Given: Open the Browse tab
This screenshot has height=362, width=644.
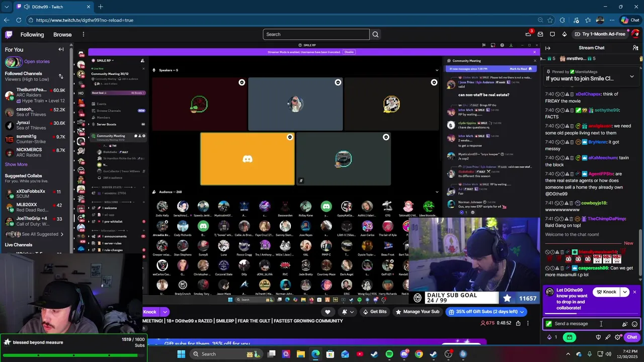Looking at the screenshot, I should (x=62, y=35).
